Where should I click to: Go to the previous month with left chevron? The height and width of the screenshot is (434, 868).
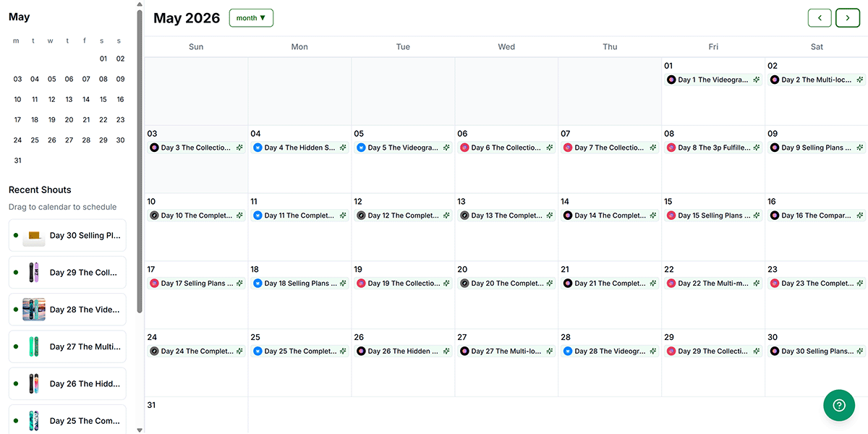click(820, 18)
